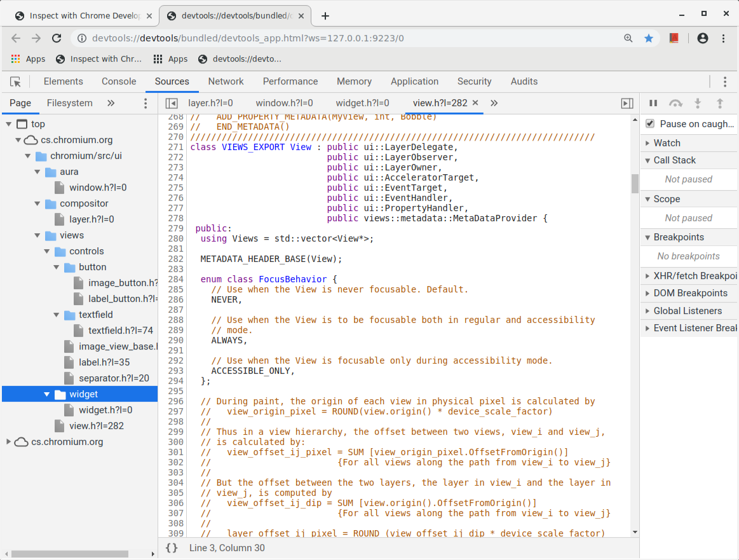Hide the debugger sidebar toggle icon
Screen dimensions: 739x560
point(627,103)
